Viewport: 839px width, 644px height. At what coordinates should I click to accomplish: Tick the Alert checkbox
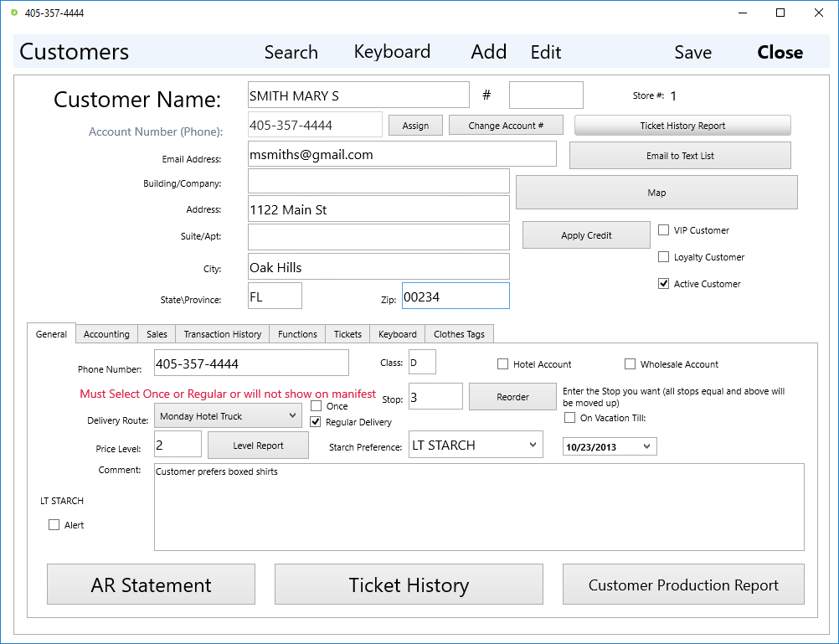(x=54, y=524)
